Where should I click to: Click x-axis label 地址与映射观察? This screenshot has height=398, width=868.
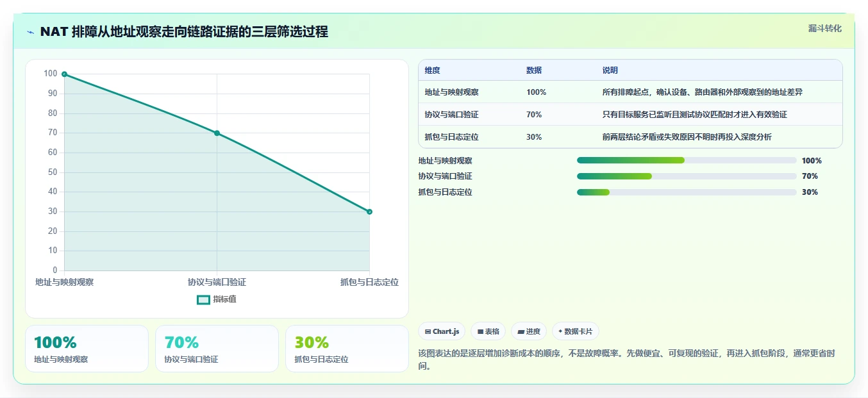coord(64,282)
